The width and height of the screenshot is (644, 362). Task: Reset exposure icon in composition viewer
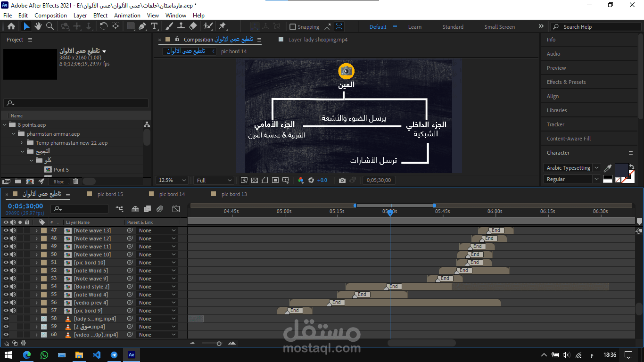311,180
